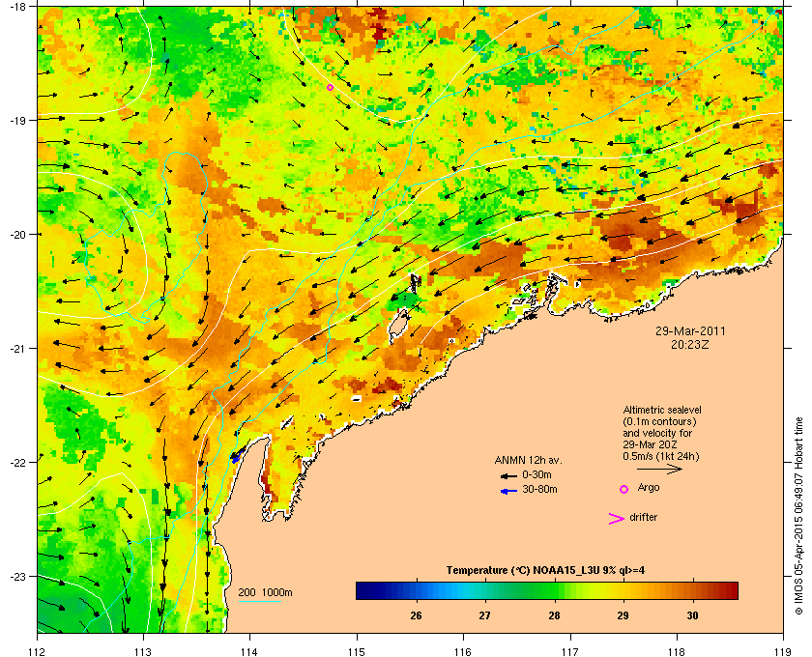Click the longitude label 119
Screen dimensions: 812x657
[x=783, y=652]
